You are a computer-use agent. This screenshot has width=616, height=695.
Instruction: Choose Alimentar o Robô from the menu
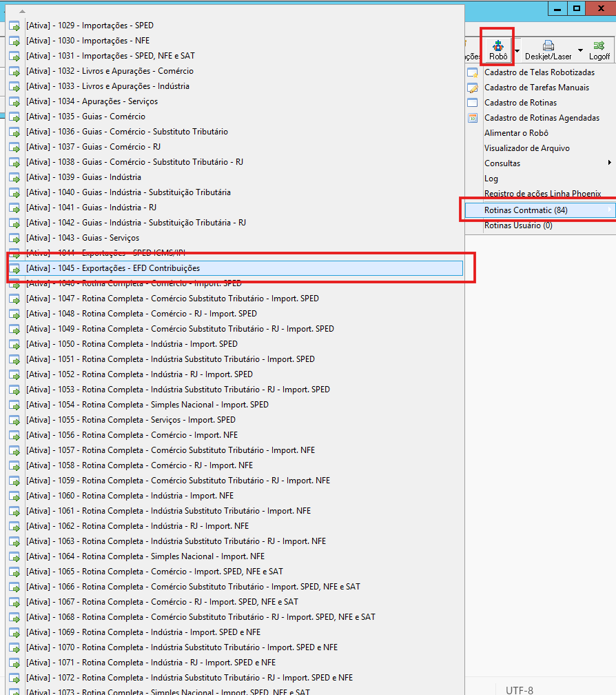(516, 133)
